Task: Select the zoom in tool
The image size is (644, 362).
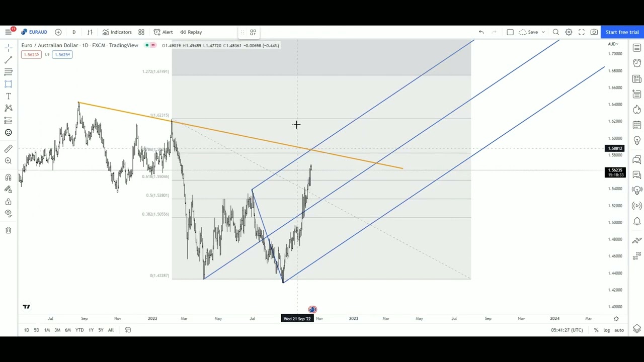Action: 9,161
